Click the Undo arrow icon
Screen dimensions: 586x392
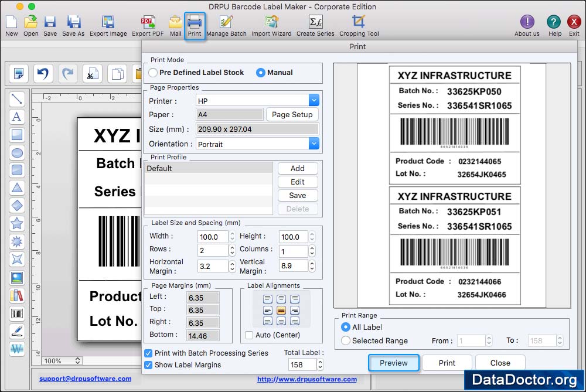click(x=43, y=73)
